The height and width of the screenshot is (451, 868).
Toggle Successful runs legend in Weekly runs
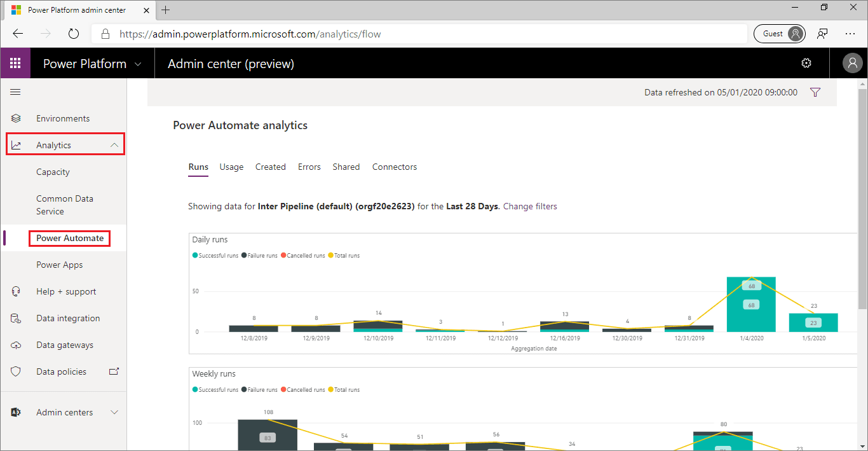tap(216, 390)
